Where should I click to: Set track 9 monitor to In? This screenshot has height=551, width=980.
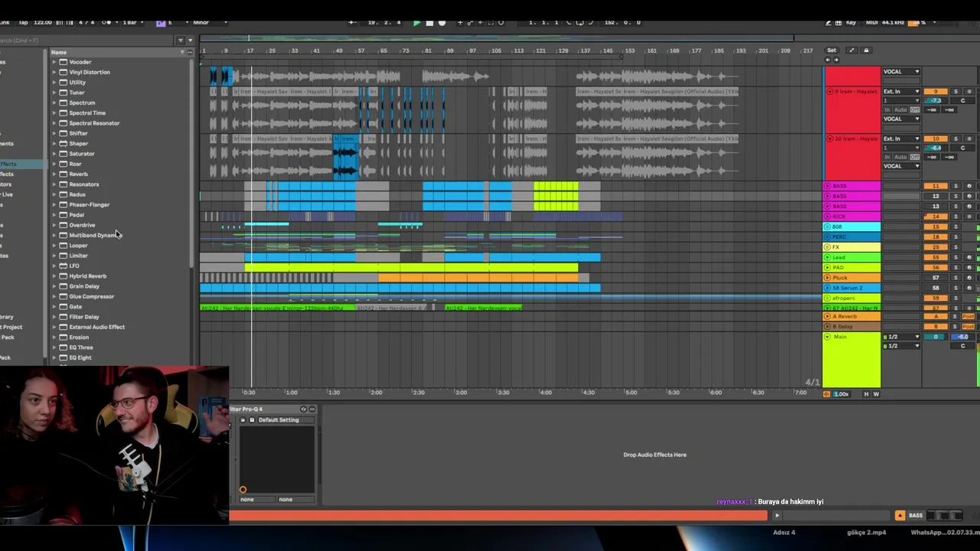(887, 110)
